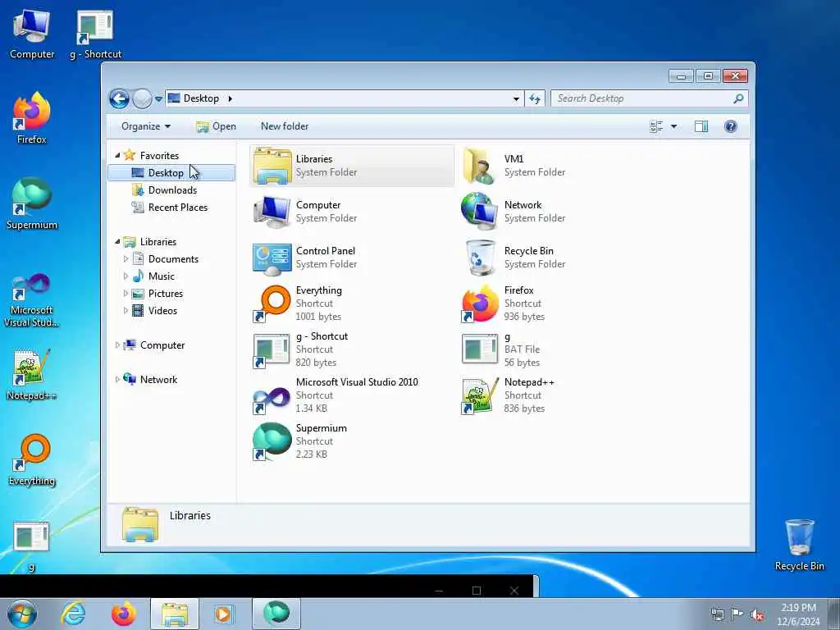Select the VM1 user folder icon
The width and height of the screenshot is (840, 630).
click(x=479, y=166)
